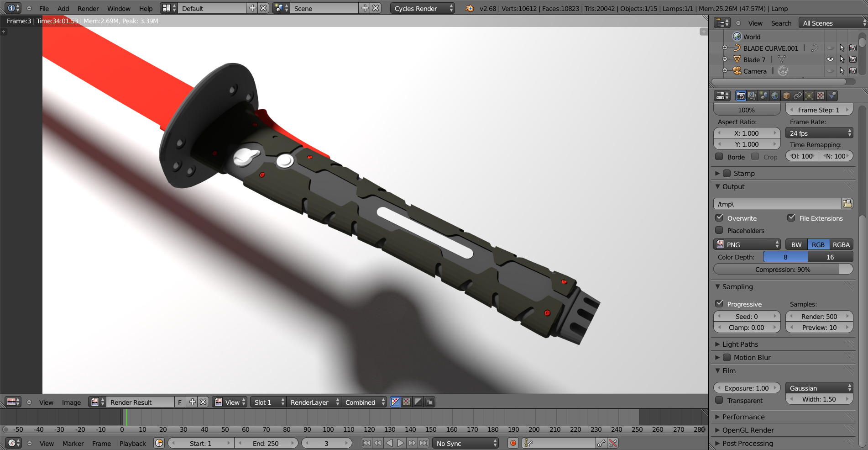Enable the Motion Blur checkbox
Screen dimensions: 868x450
(x=727, y=357)
